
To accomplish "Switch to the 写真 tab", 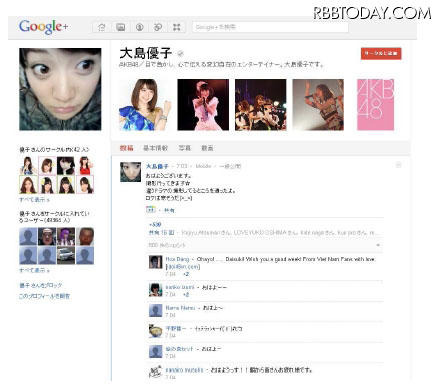I will click(184, 148).
